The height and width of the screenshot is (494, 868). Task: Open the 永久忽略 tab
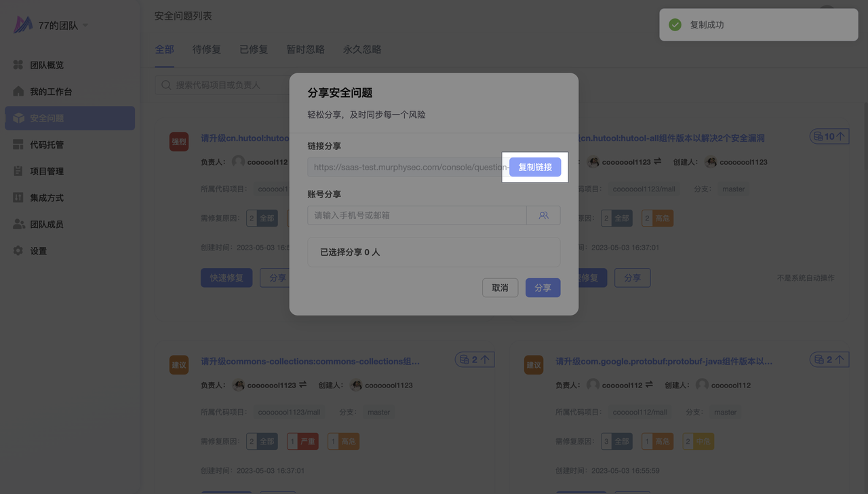pos(362,50)
